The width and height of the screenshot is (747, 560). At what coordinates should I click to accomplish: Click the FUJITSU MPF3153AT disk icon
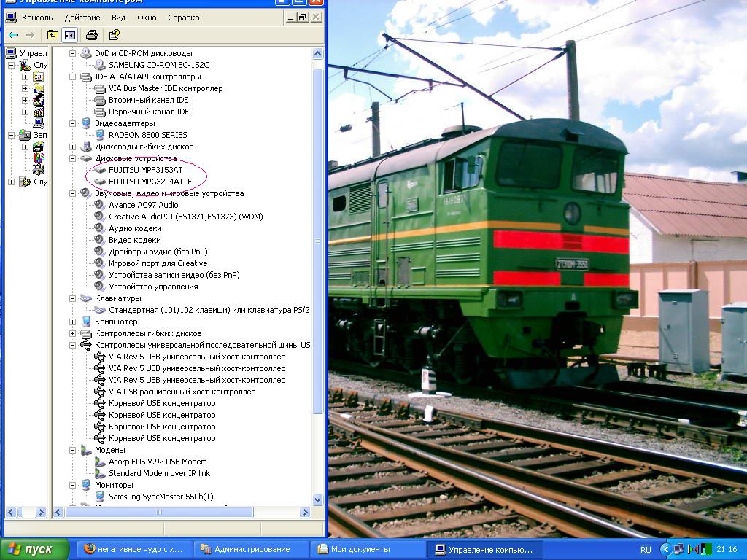click(x=99, y=169)
